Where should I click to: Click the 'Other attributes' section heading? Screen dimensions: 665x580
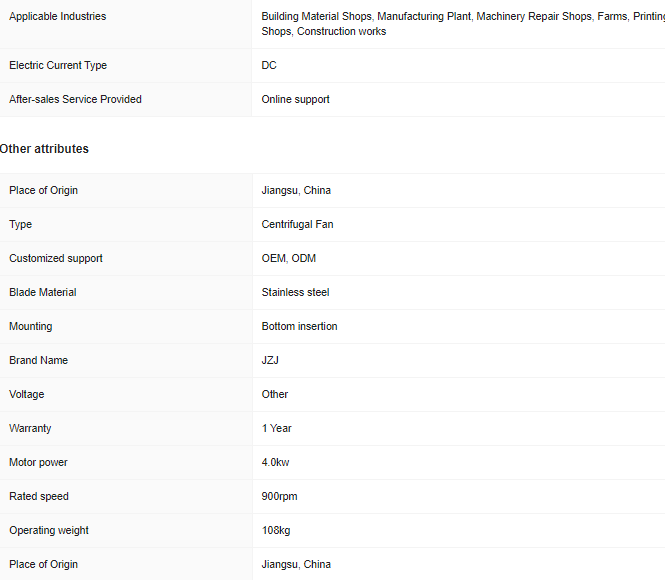pos(45,149)
